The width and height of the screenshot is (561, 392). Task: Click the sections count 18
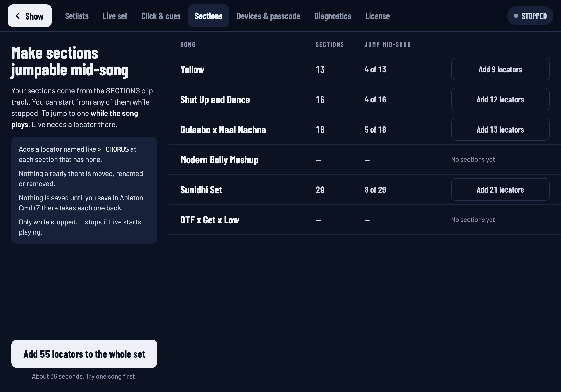click(320, 130)
